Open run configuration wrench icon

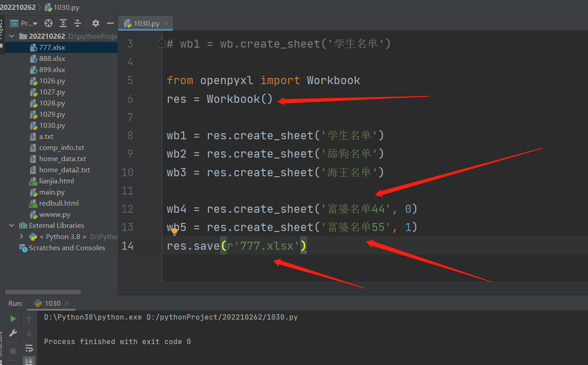point(13,333)
